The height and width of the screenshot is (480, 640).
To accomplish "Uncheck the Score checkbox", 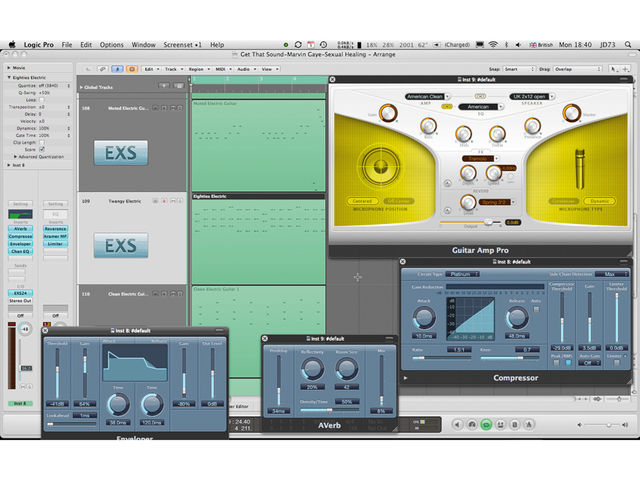I will click(42, 149).
